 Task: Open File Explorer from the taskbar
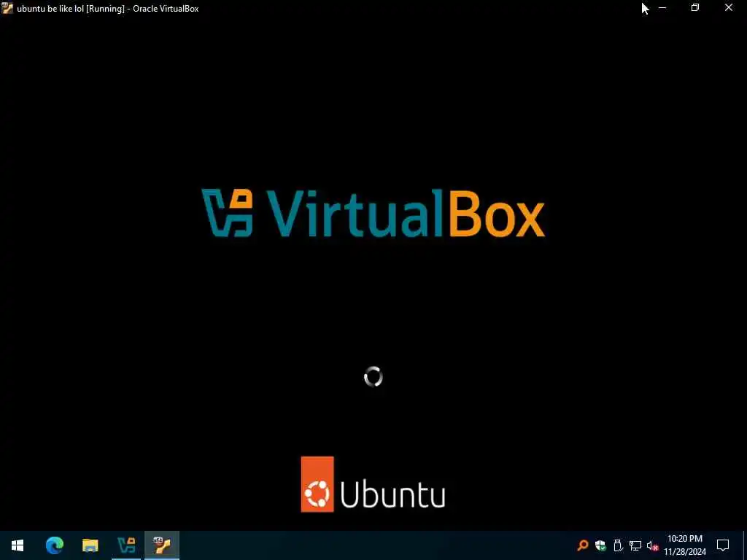coord(90,545)
